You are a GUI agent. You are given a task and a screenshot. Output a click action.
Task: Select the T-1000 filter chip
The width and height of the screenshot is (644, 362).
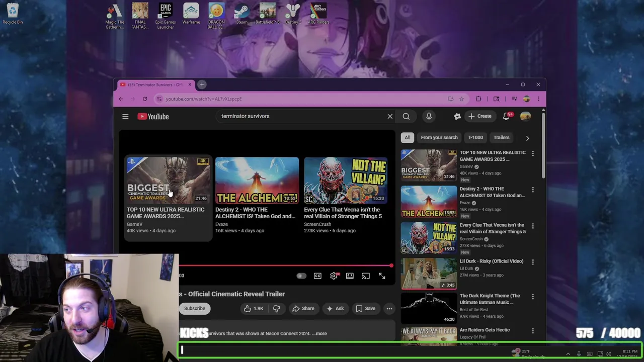pyautogui.click(x=475, y=137)
